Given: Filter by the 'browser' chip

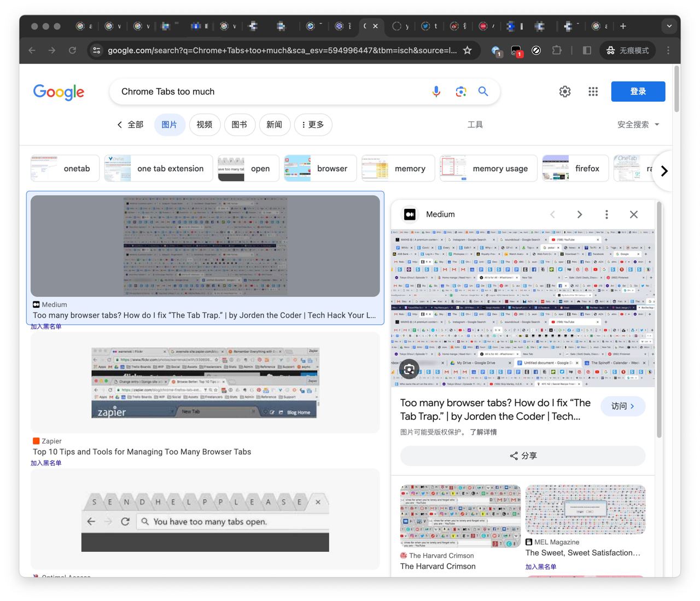Looking at the screenshot, I should tap(320, 168).
